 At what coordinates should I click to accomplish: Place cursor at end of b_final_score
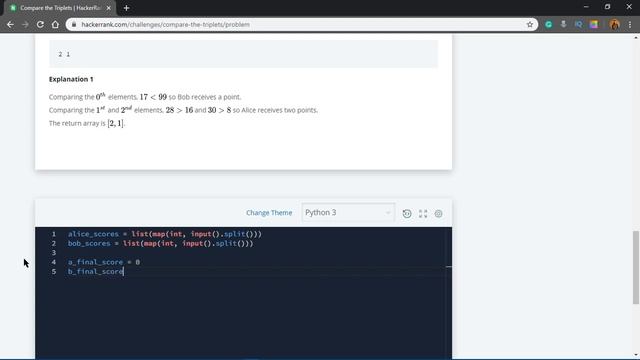pyautogui.click(x=123, y=271)
